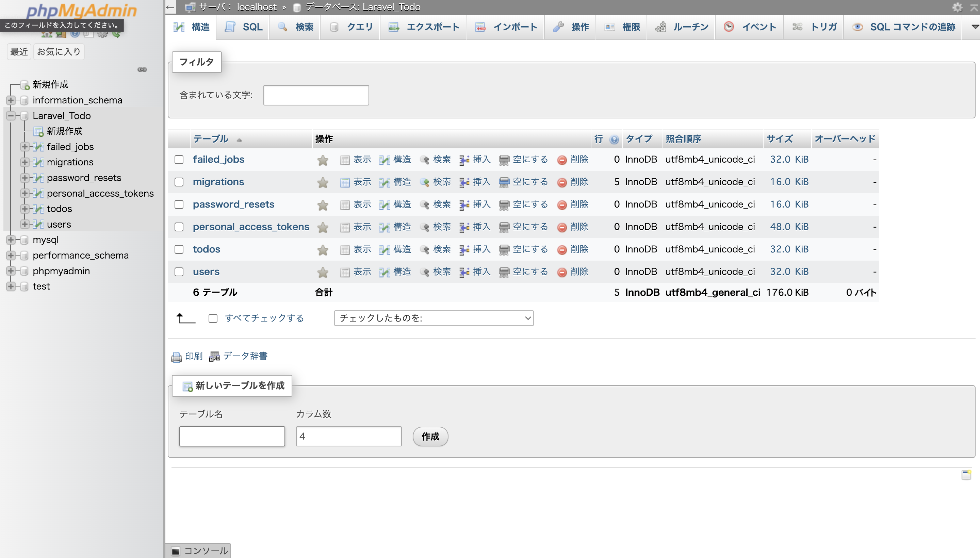Image resolution: width=980 pixels, height=558 pixels.
Task: Check the migrations row checkbox
Action: (x=179, y=182)
